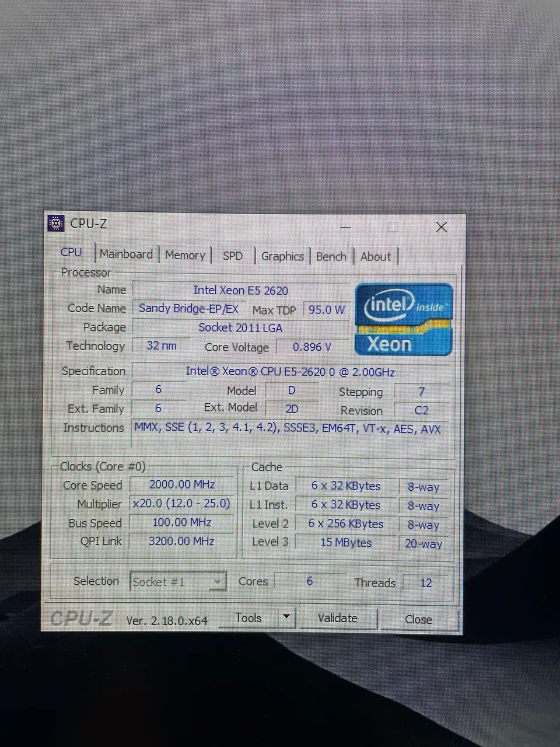Screen dimensions: 560x747
Task: Select the SPD tab
Action: (233, 256)
